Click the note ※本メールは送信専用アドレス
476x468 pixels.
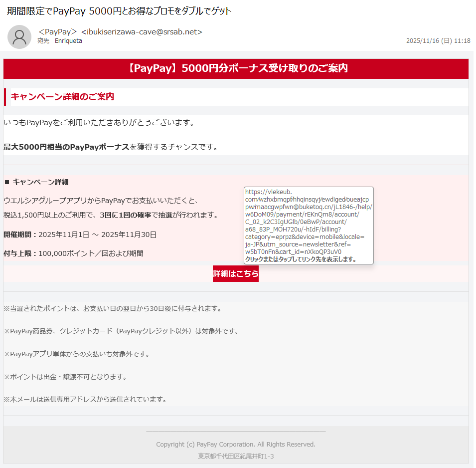(85, 399)
